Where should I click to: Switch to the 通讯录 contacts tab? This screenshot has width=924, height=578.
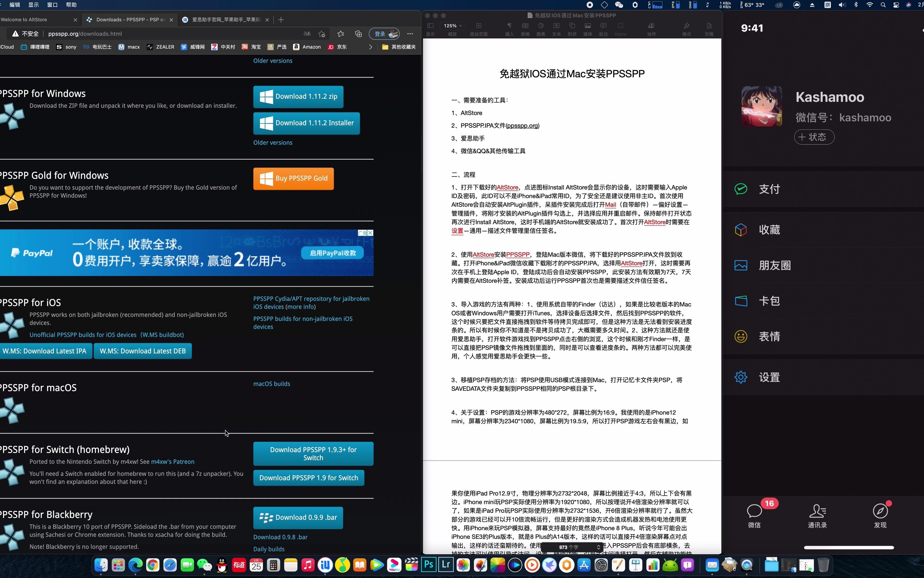click(817, 516)
